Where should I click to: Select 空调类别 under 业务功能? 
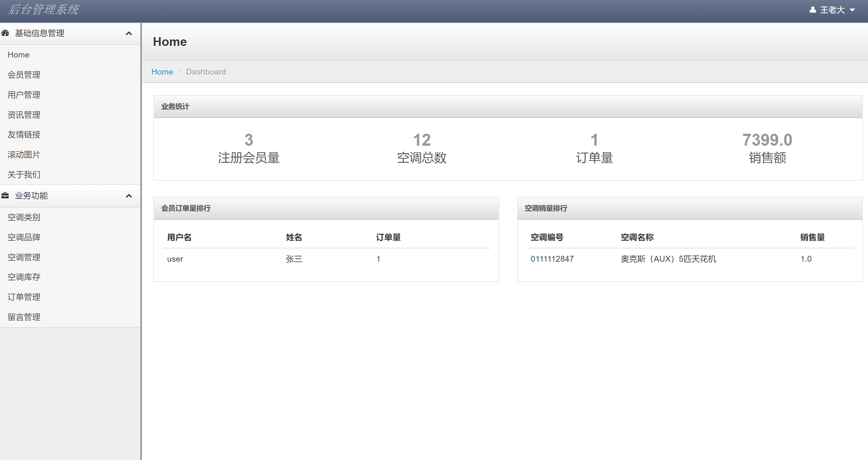coord(23,217)
